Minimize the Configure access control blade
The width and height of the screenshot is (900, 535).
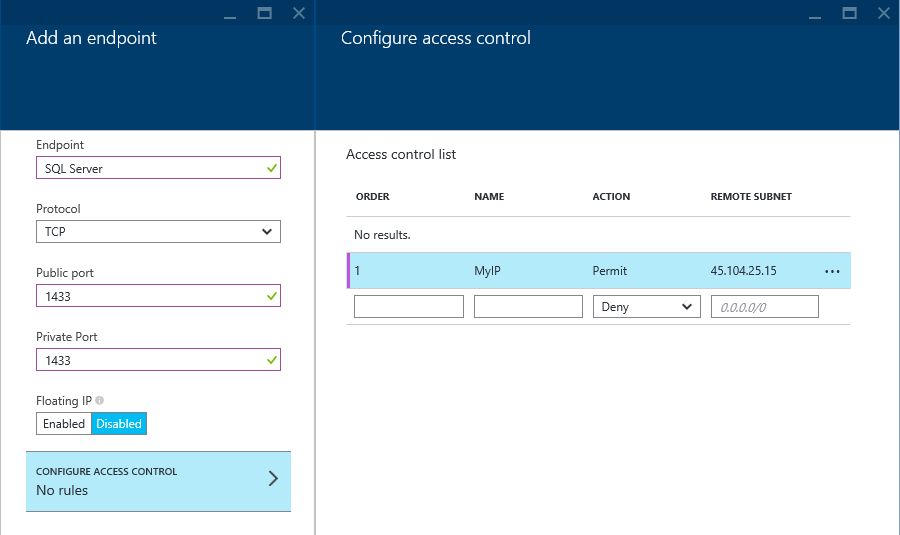coord(815,14)
